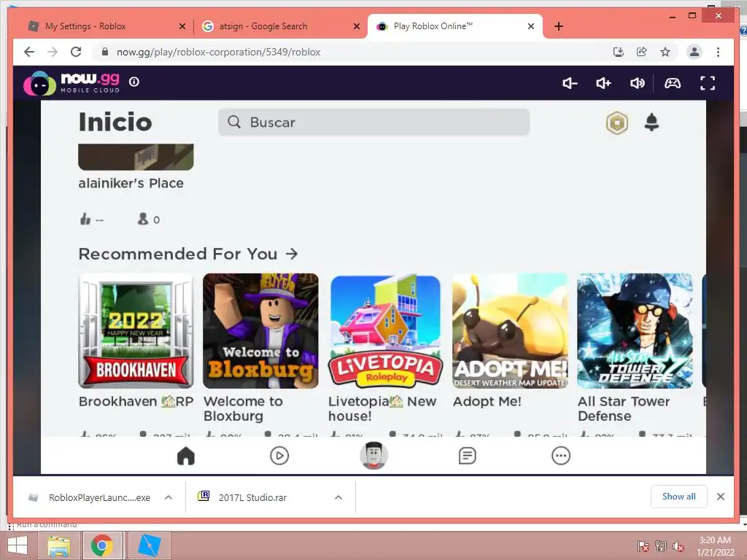Image resolution: width=747 pixels, height=560 pixels.
Task: Click the alainiker's Place title text
Action: tap(131, 183)
